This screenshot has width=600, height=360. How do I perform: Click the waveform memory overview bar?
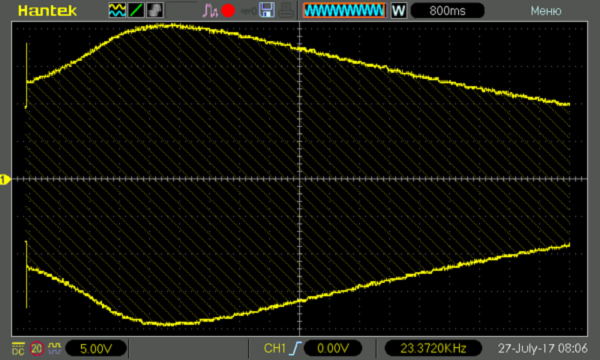(344, 10)
